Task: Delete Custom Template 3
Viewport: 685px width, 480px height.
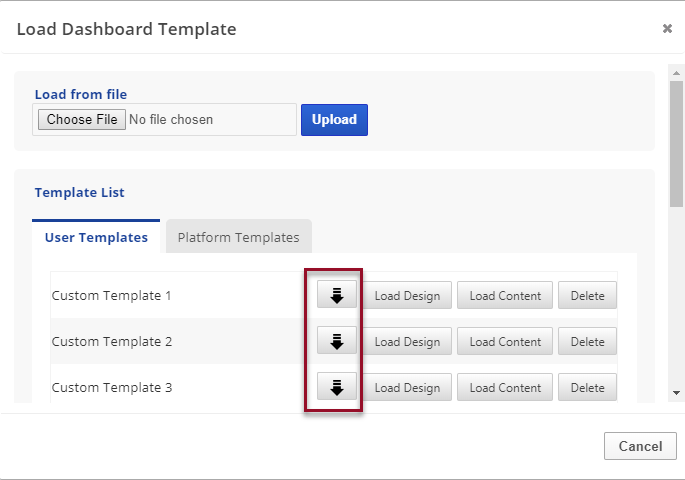Action: click(587, 388)
